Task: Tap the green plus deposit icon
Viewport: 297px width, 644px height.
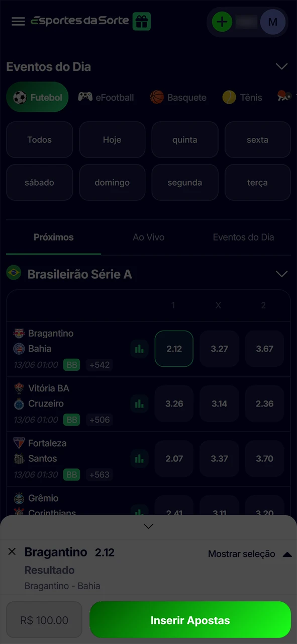Action: point(222,22)
